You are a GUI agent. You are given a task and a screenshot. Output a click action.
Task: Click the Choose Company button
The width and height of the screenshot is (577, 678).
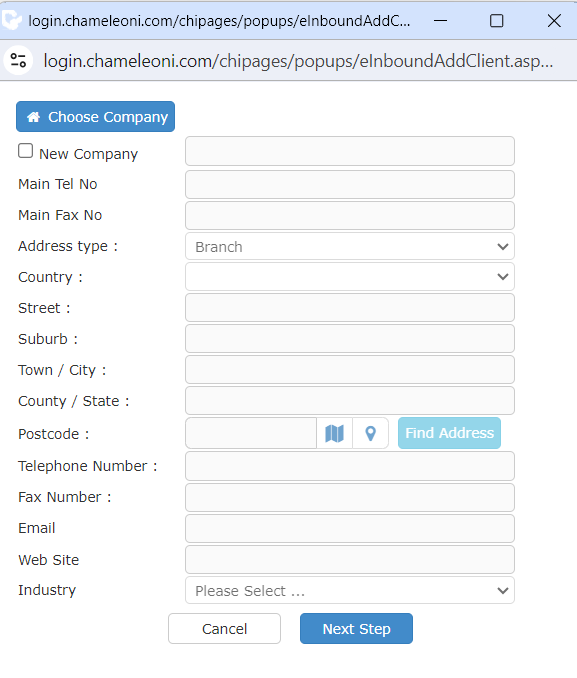point(96,117)
